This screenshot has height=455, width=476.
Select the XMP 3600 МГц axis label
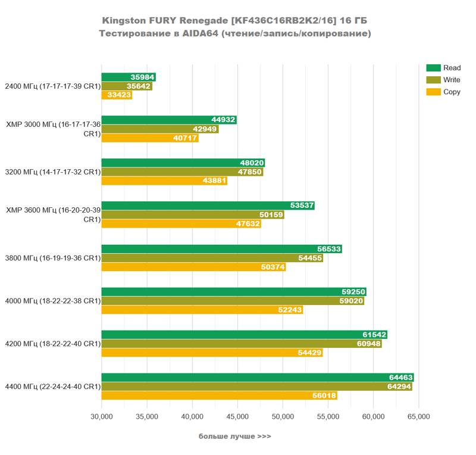pyautogui.click(x=53, y=214)
